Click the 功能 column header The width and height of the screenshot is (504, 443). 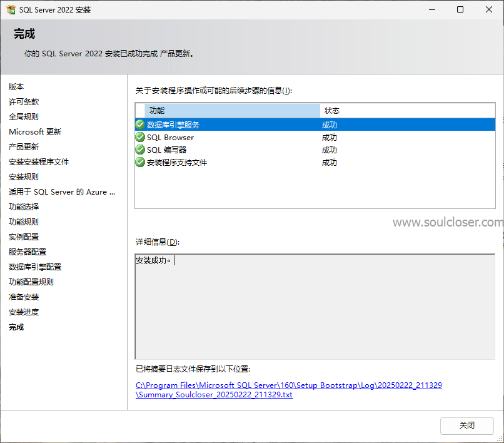point(232,111)
